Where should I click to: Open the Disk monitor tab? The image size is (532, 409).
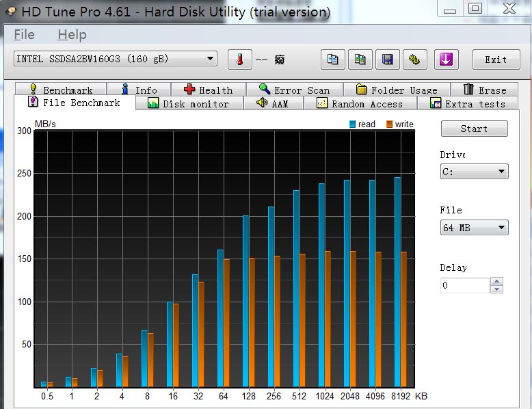point(189,103)
